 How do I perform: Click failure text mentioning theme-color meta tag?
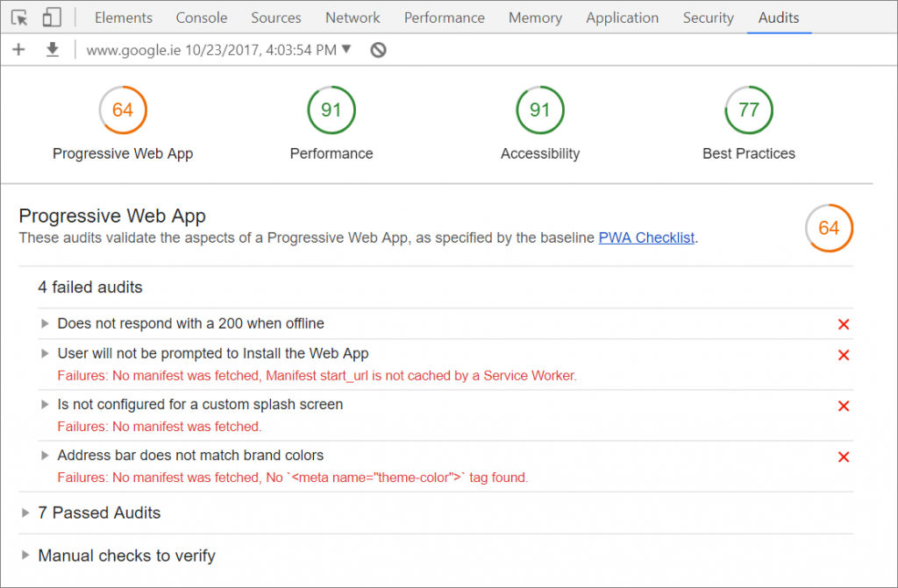click(293, 478)
